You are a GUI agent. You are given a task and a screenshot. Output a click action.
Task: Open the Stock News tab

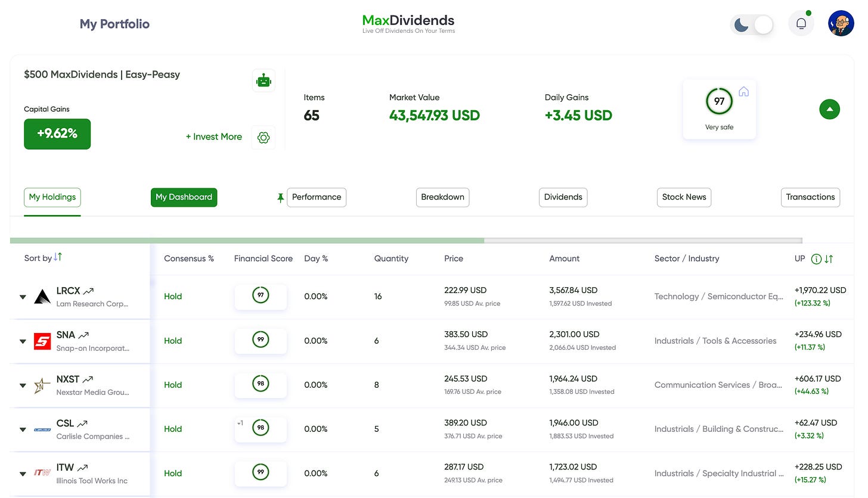[x=684, y=197]
